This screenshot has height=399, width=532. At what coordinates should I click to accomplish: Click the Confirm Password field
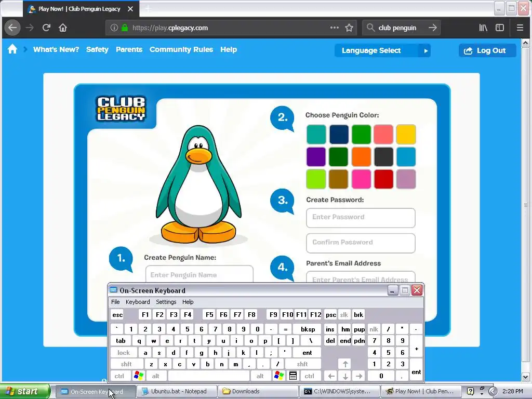pos(361,243)
